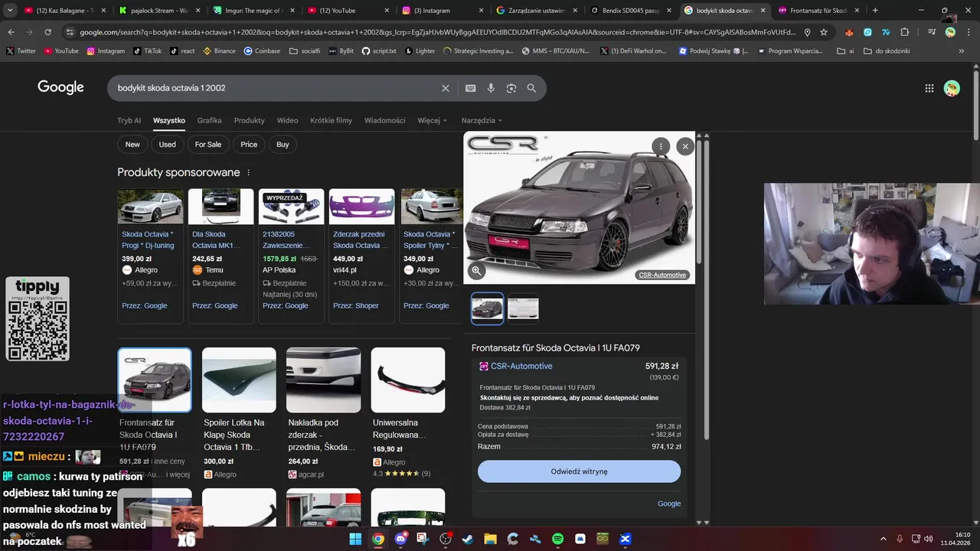Open the Google account avatar menu

pyautogui.click(x=952, y=88)
